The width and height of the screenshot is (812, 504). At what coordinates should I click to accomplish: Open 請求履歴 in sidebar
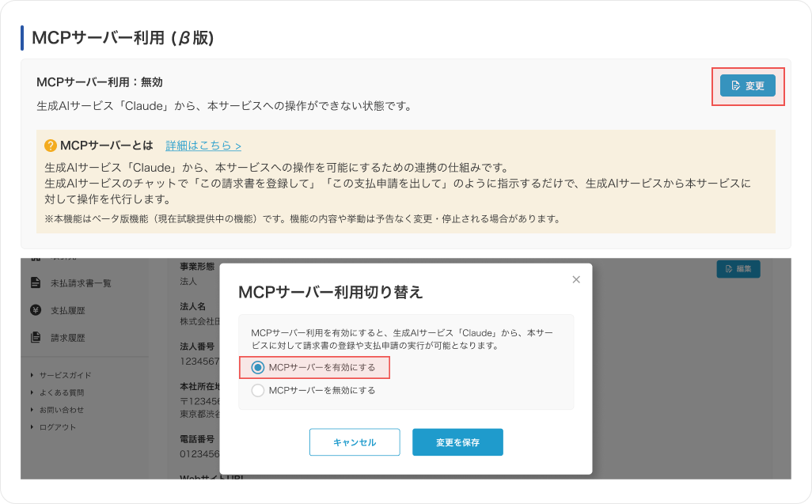pos(68,338)
